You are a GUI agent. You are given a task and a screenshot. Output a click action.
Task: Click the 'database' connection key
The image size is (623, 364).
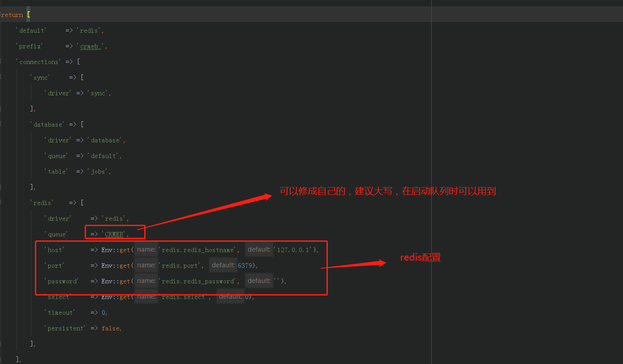(x=47, y=124)
